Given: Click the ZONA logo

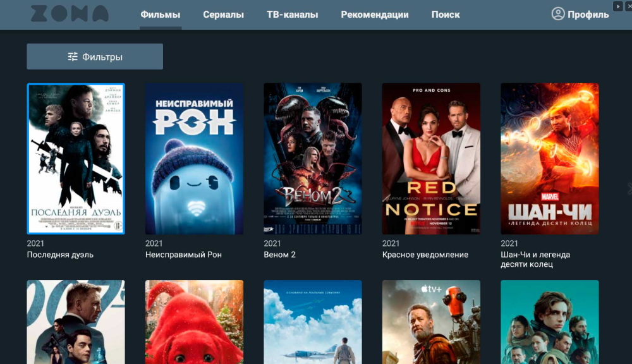Looking at the screenshot, I should pos(70,14).
